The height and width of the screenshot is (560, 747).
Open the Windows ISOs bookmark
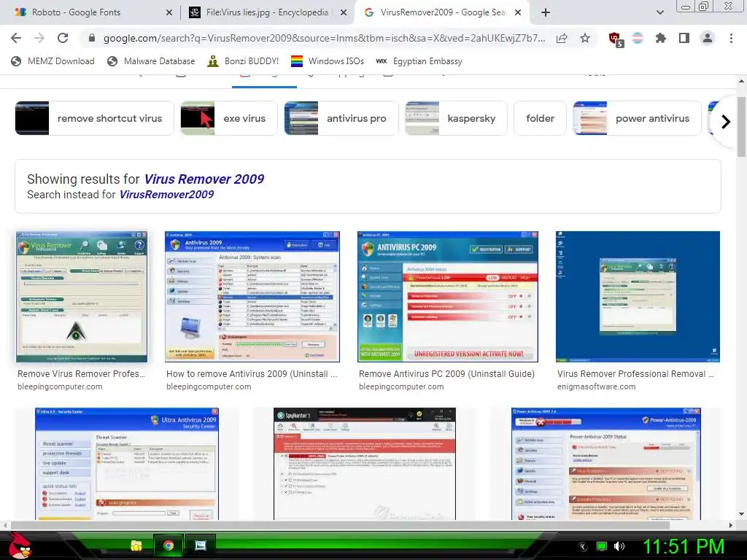[328, 61]
